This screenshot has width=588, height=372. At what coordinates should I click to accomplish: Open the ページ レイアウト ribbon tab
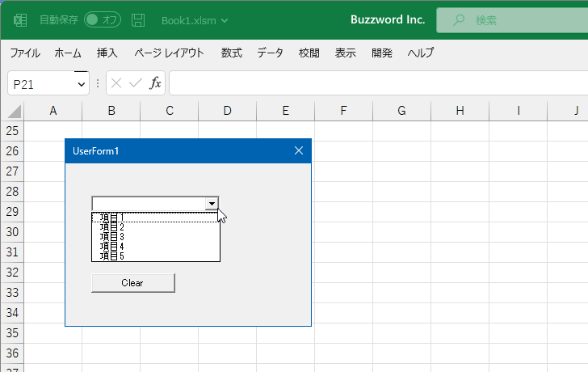[x=169, y=53]
